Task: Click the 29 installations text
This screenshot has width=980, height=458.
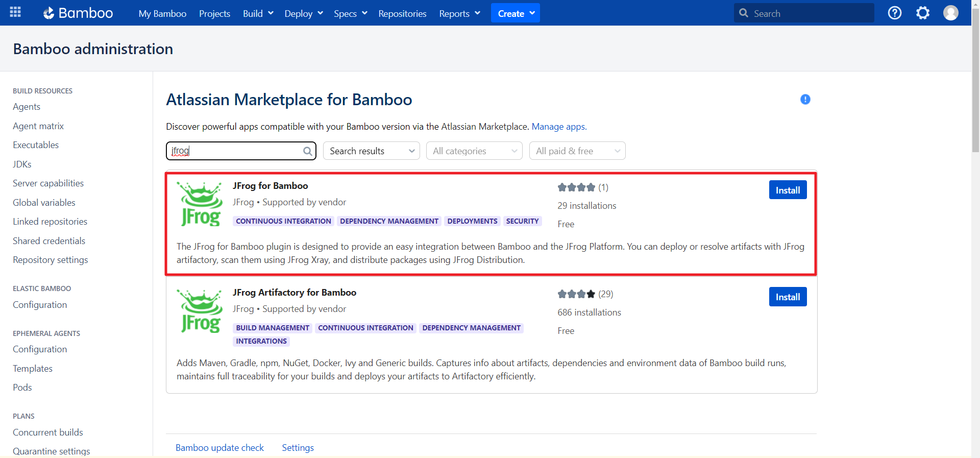Action: click(x=587, y=206)
